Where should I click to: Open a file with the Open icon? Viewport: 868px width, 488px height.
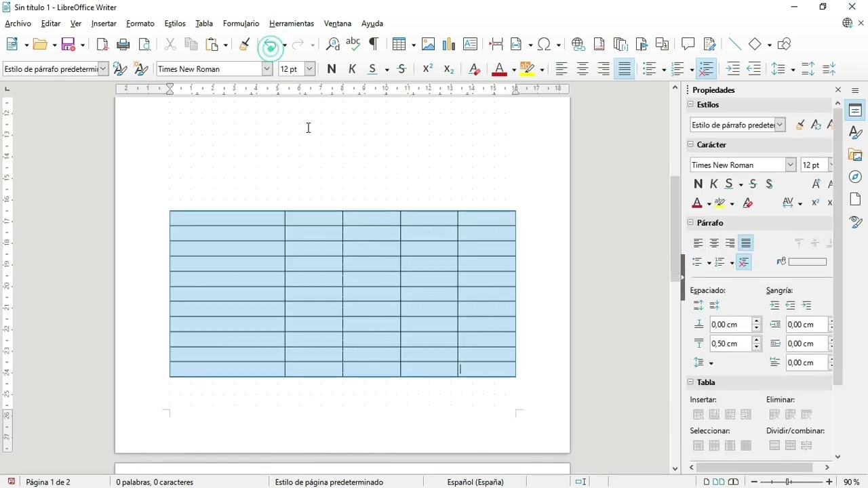pos(41,45)
